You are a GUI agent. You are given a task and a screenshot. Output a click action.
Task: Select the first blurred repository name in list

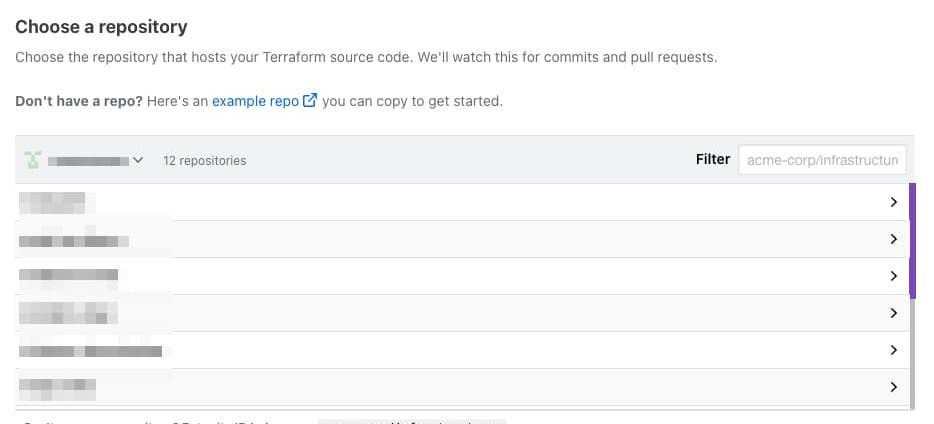[52, 202]
